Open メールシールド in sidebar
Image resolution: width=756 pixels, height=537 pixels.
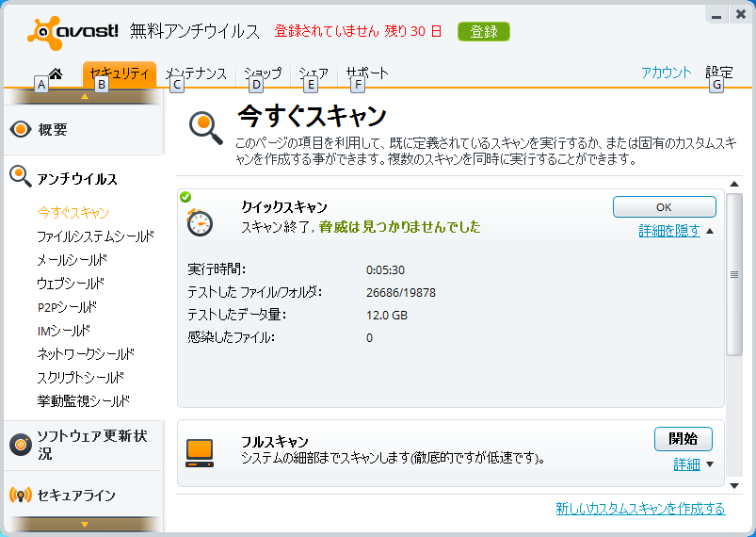[x=72, y=260]
